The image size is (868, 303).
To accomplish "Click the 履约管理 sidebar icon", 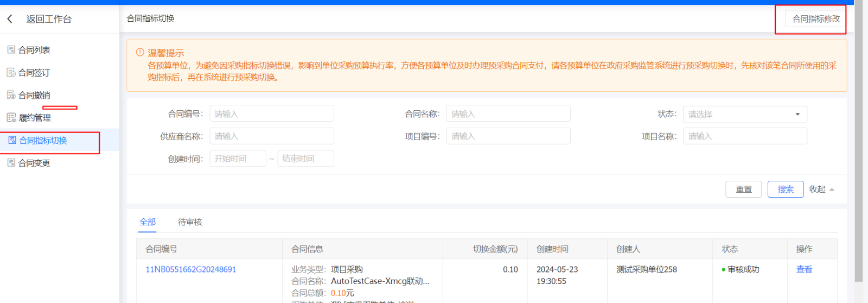I will click(x=11, y=117).
